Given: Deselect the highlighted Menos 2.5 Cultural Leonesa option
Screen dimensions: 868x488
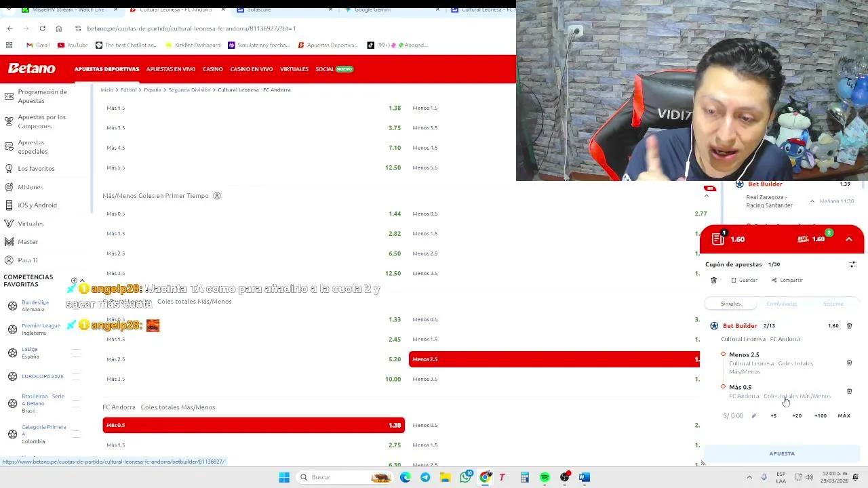Looking at the screenshot, I should click(554, 359).
